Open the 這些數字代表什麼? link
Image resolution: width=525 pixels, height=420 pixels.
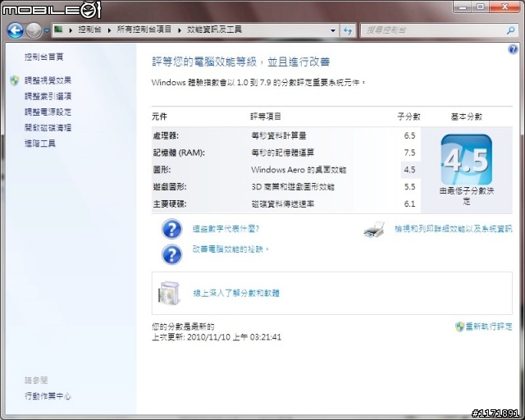(x=226, y=229)
